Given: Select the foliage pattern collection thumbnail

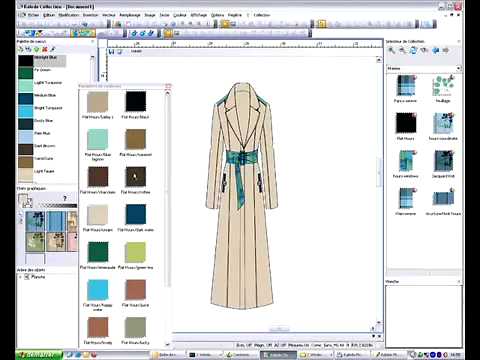Looking at the screenshot, I should pyautogui.click(x=443, y=86).
